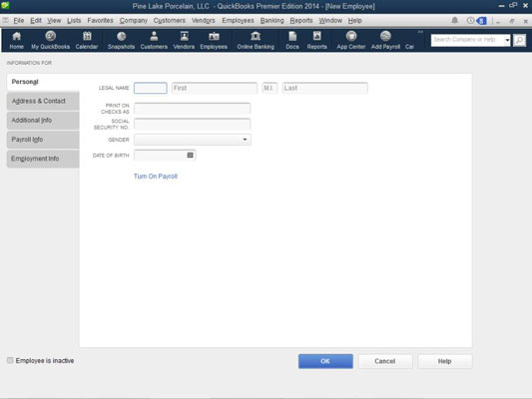
Task: Open the App Center icon
Action: pyautogui.click(x=350, y=40)
